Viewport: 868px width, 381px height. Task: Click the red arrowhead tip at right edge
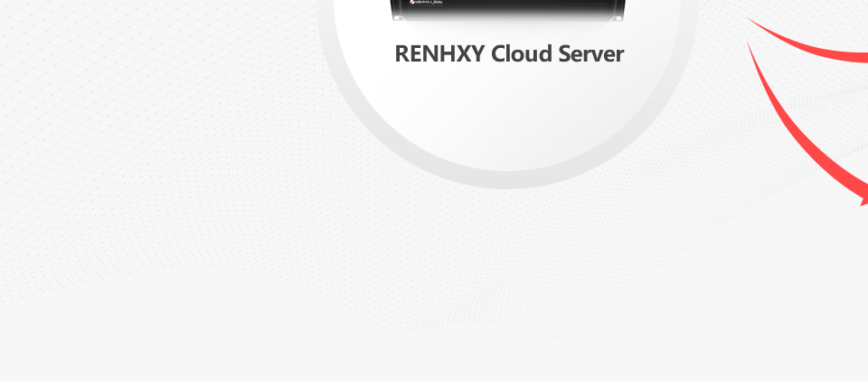pyautogui.click(x=864, y=201)
